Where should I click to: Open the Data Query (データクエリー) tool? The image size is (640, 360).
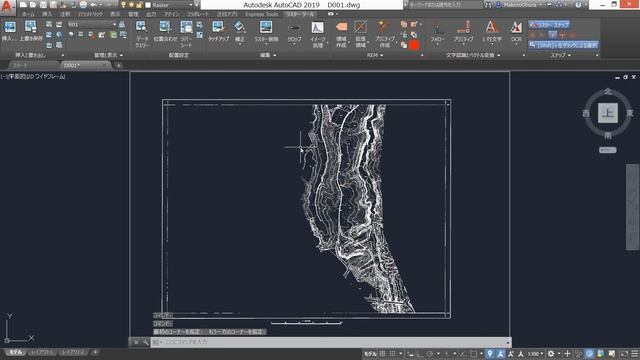[x=142, y=34]
